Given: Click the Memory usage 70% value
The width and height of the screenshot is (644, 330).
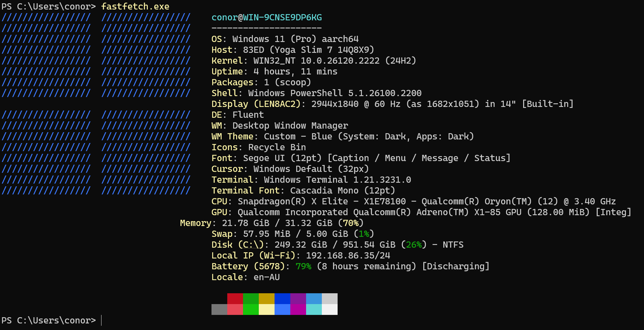Looking at the screenshot, I should click(x=350, y=223).
